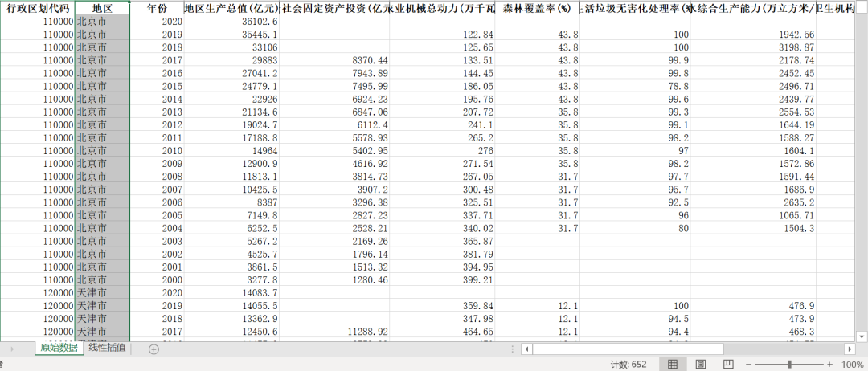Click the 天津市 cell in the 2020 row

click(102, 292)
